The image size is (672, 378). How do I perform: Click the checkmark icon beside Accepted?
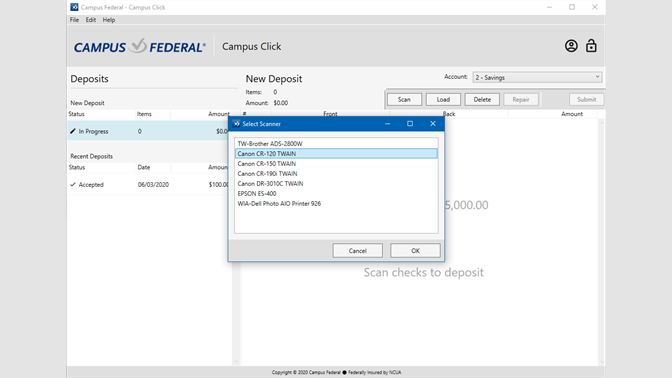(x=72, y=184)
